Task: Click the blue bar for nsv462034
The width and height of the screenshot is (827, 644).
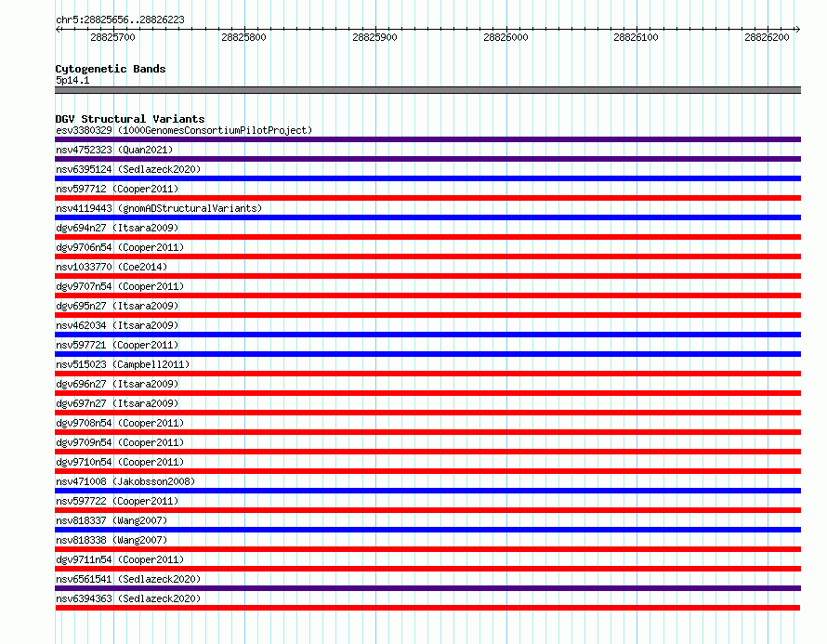Action: (427, 335)
